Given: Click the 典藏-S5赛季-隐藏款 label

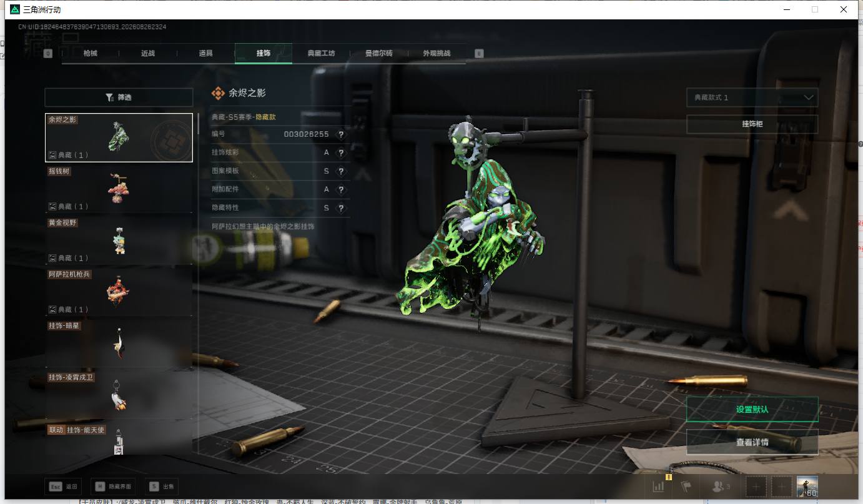Looking at the screenshot, I should [244, 117].
